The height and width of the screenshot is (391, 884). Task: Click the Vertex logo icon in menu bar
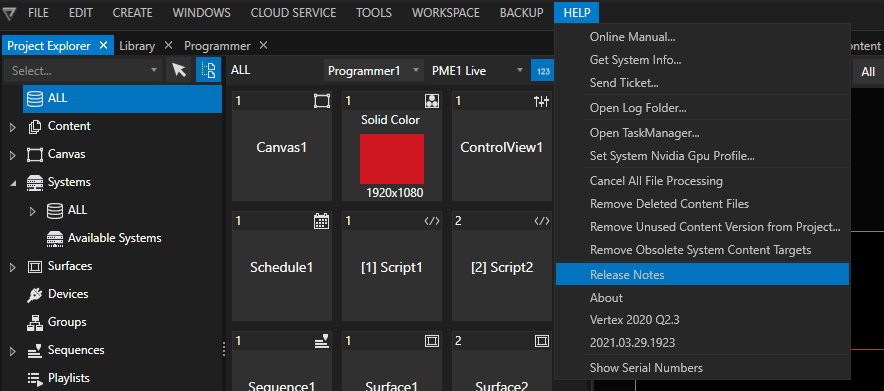10,13
